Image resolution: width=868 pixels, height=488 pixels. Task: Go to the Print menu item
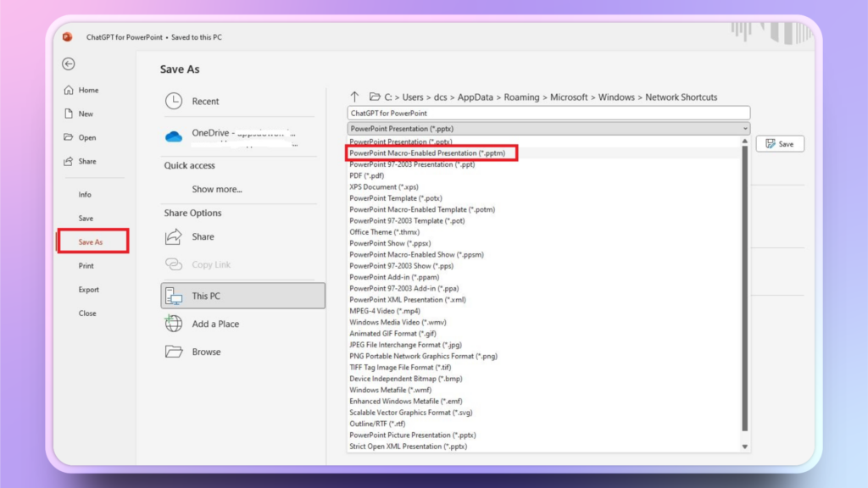pos(86,266)
